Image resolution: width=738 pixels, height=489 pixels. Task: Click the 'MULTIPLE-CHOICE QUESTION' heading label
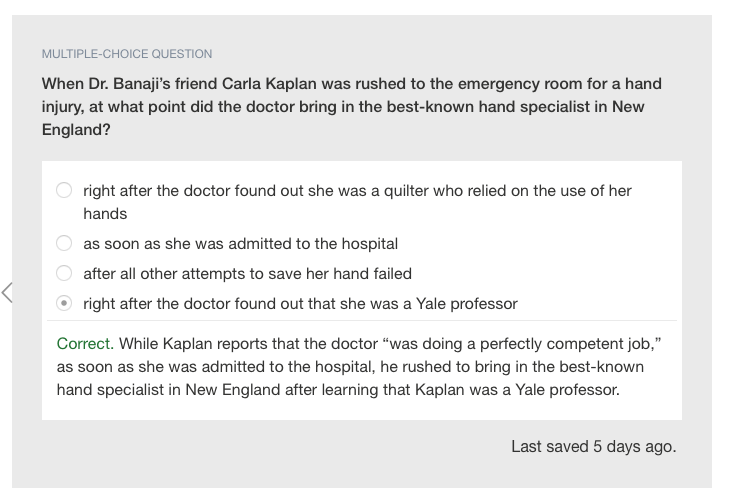(x=127, y=54)
